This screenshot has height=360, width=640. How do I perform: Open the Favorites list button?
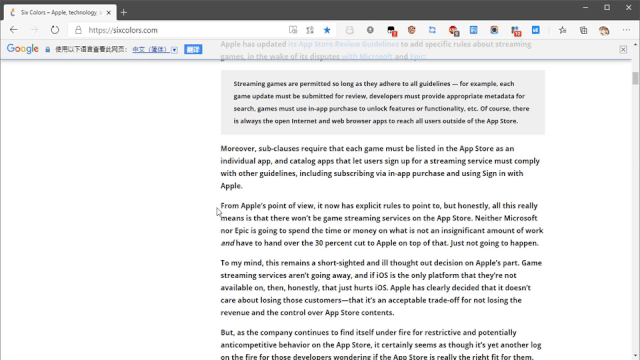tap(563, 30)
